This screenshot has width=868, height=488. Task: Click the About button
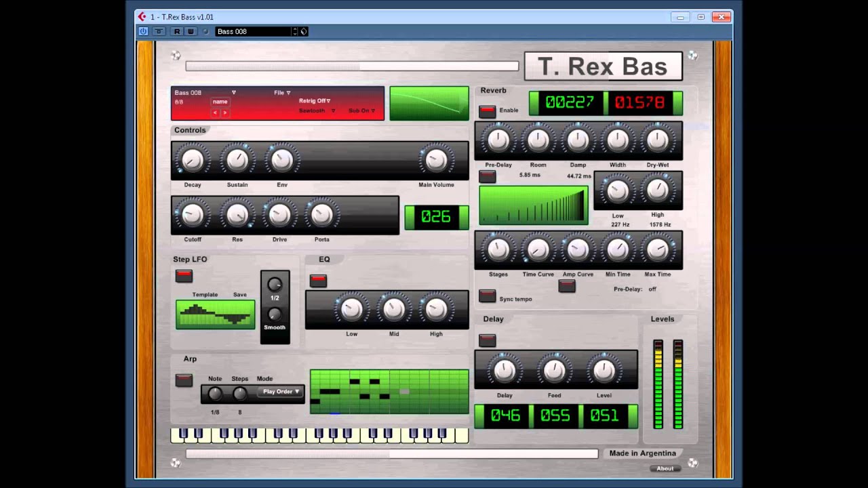pos(665,468)
